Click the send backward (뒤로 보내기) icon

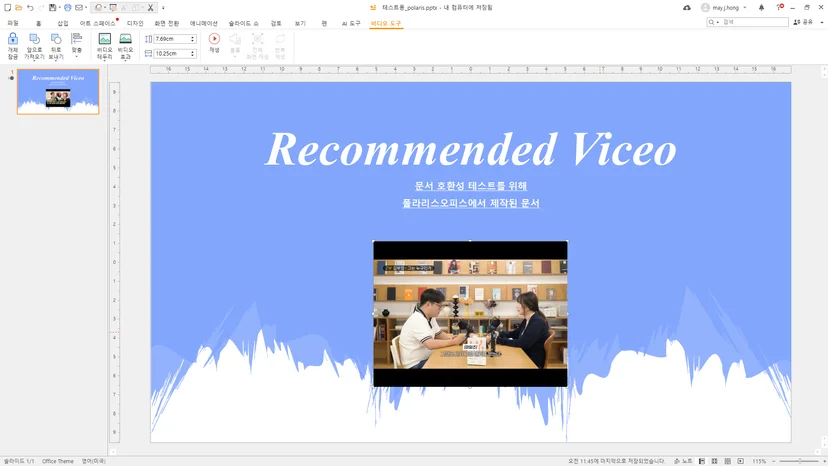coord(56,39)
